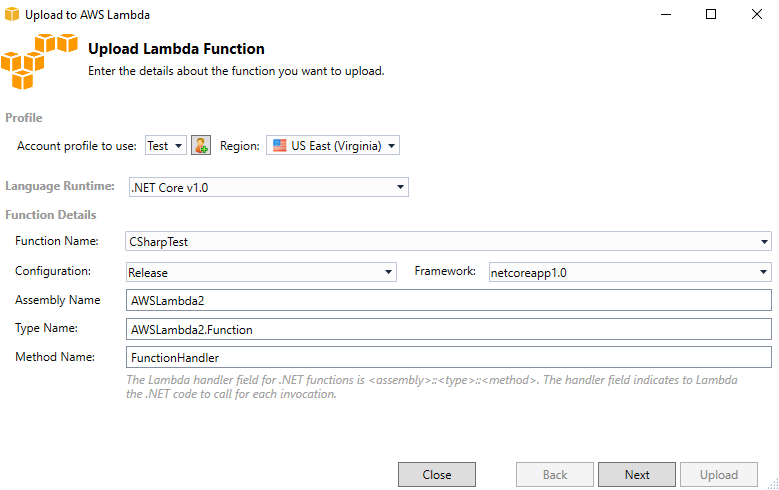The height and width of the screenshot is (490, 779).
Task: Click the Close button
Action: pyautogui.click(x=437, y=475)
